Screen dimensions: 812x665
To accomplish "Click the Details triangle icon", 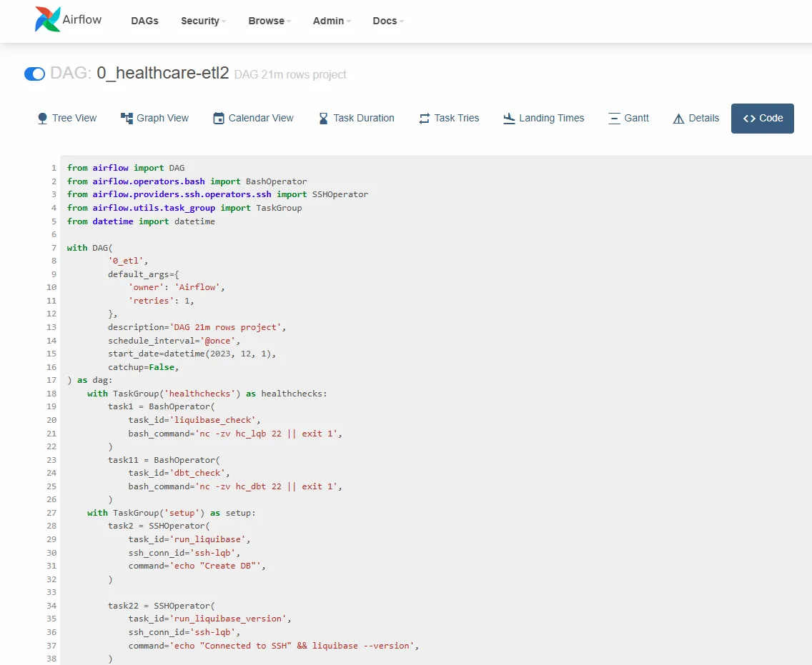I will click(678, 119).
